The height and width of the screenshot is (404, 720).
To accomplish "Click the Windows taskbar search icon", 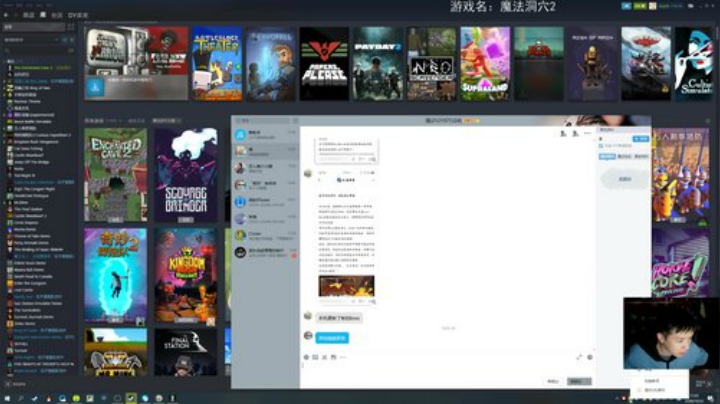I will (21, 398).
